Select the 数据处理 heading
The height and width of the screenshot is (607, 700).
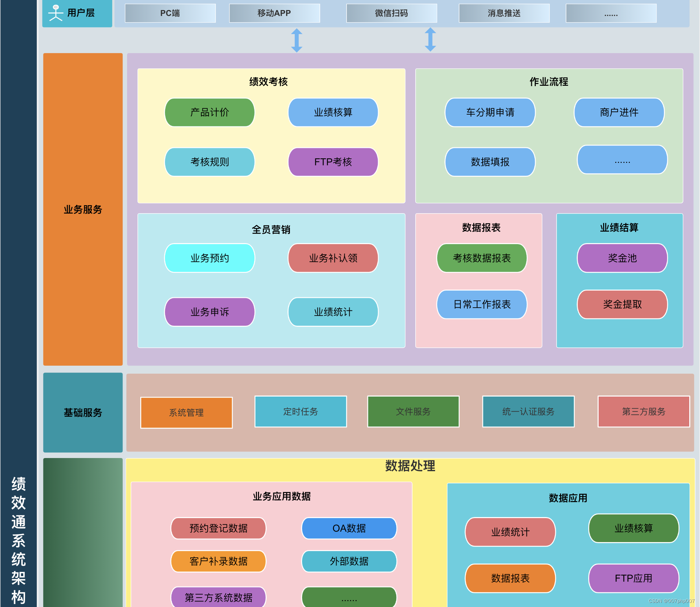[410, 466]
